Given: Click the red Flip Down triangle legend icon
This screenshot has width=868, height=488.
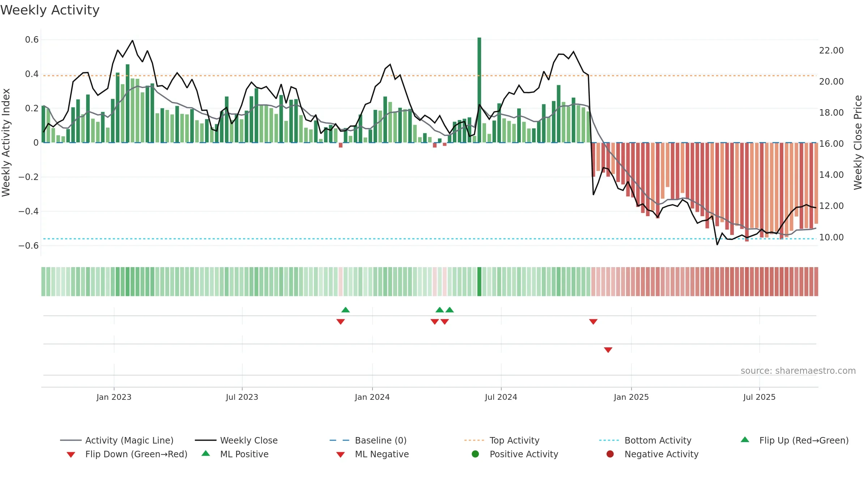Looking at the screenshot, I should 71,455.
